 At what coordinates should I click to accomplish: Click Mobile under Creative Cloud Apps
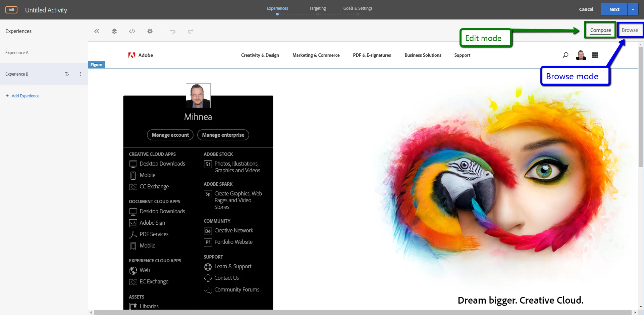[147, 175]
